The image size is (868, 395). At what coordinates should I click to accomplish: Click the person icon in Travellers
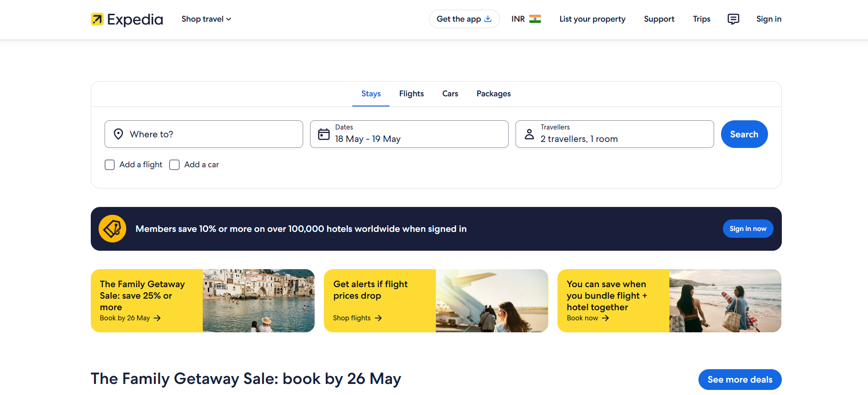pyautogui.click(x=529, y=134)
